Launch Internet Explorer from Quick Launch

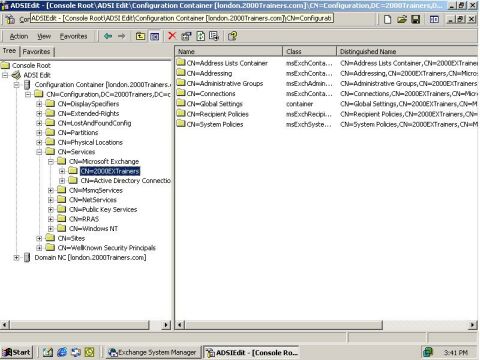click(x=62, y=352)
